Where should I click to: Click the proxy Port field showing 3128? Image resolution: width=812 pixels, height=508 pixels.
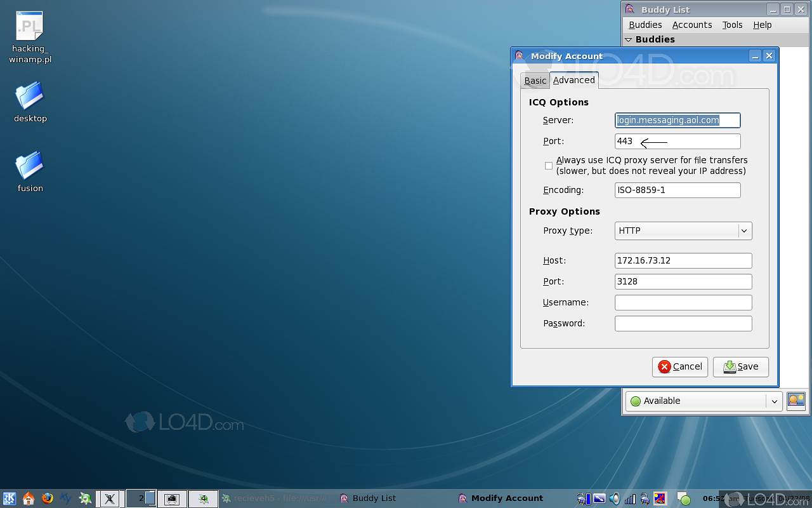tap(683, 281)
